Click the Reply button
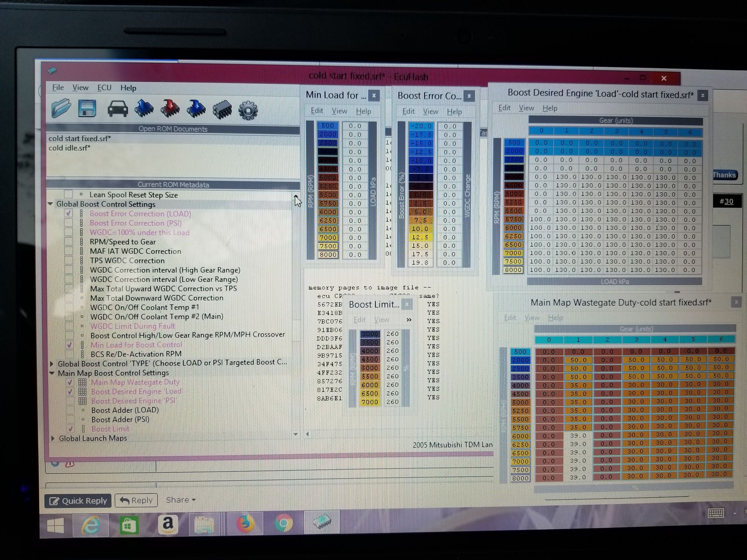747x560 pixels. (136, 500)
